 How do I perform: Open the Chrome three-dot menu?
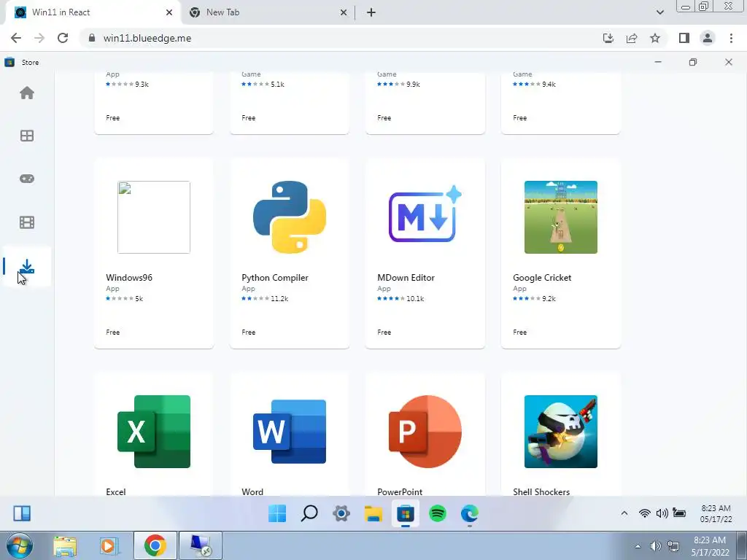click(731, 38)
